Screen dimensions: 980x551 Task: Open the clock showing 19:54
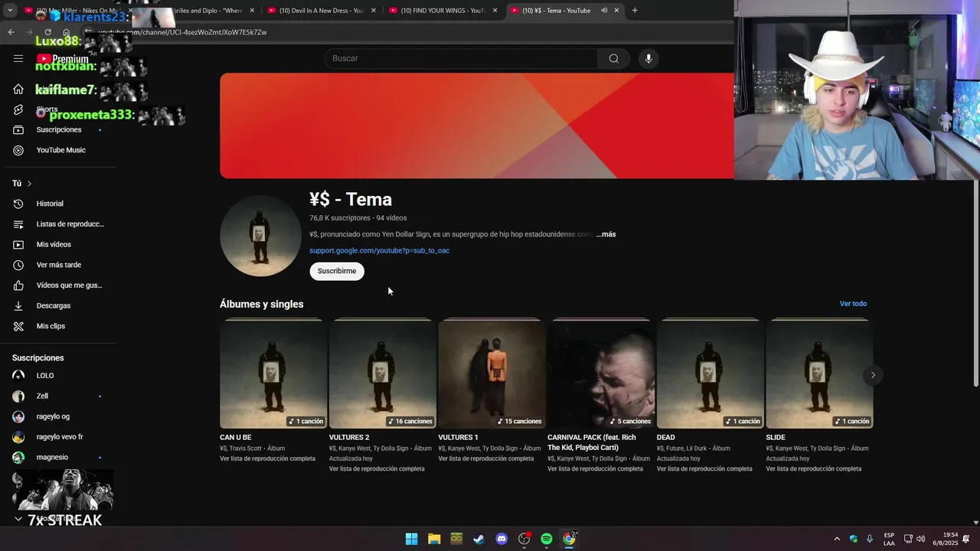pos(945,539)
